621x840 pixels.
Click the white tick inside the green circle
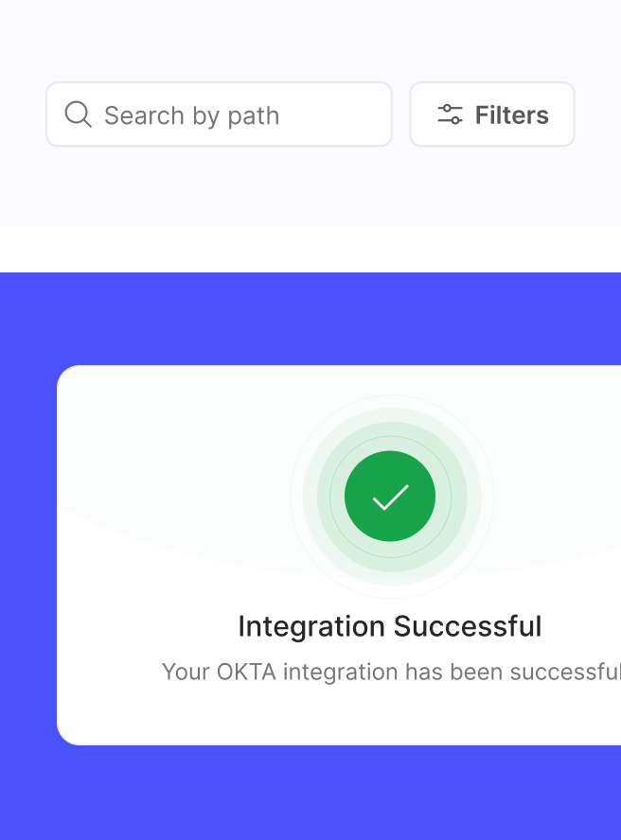(390, 497)
